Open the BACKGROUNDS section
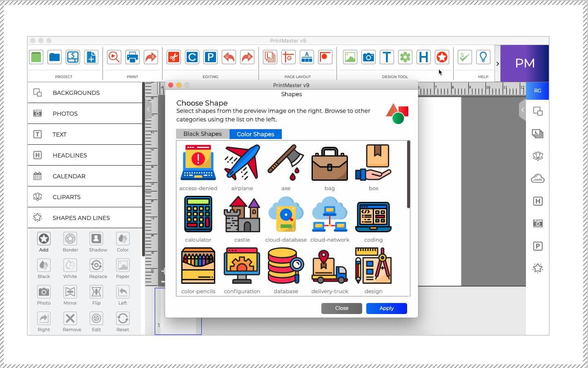The height and width of the screenshot is (368, 588). [85, 92]
